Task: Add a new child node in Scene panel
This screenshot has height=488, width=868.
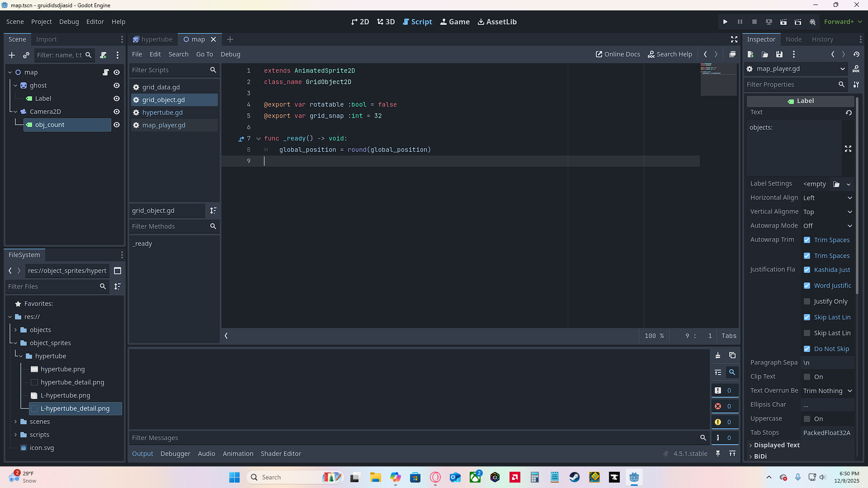Action: (x=12, y=55)
